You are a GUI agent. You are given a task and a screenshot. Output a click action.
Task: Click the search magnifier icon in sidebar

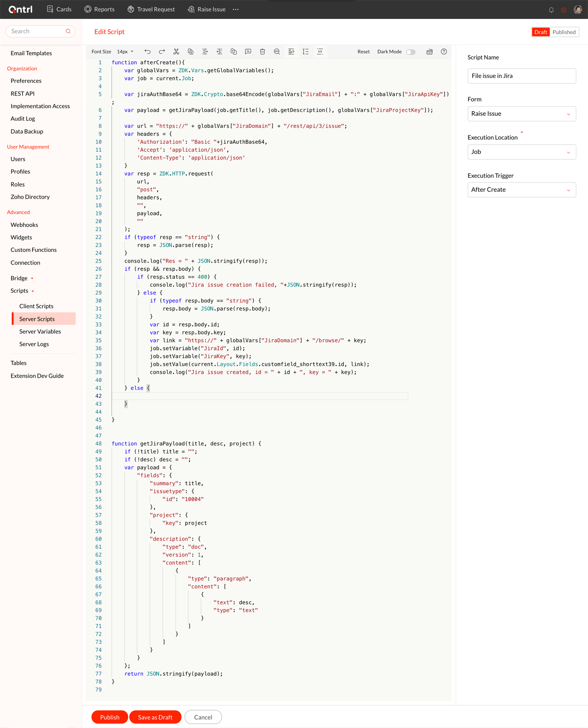point(68,31)
